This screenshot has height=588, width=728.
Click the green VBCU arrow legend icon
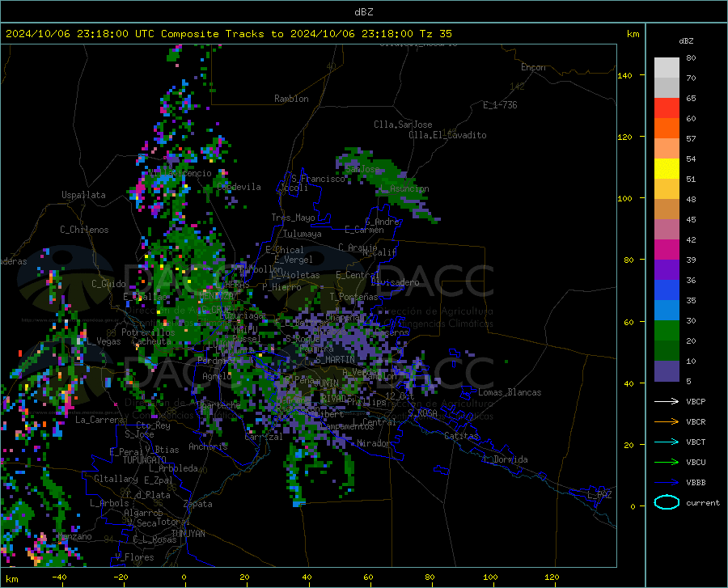click(x=667, y=462)
